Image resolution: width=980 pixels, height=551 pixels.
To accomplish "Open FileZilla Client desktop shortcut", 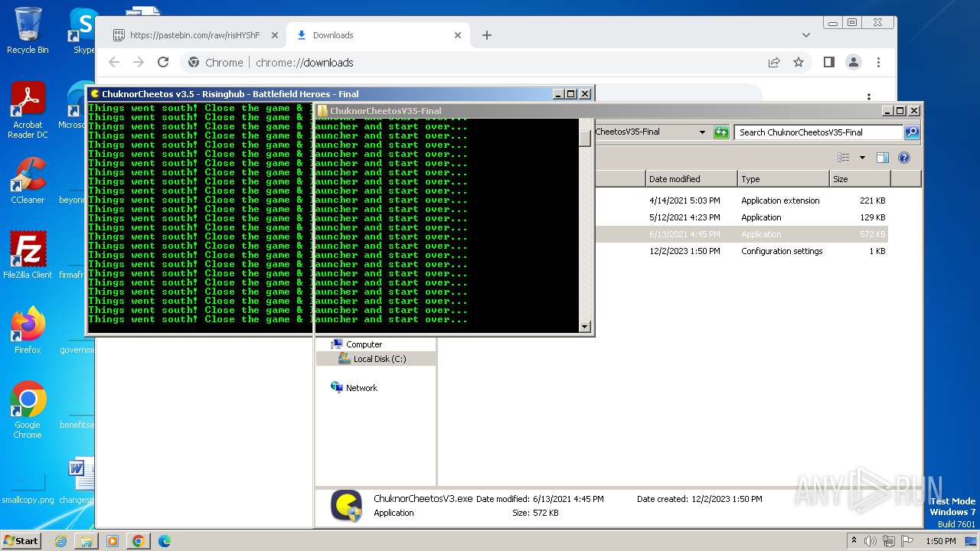I will (x=28, y=256).
